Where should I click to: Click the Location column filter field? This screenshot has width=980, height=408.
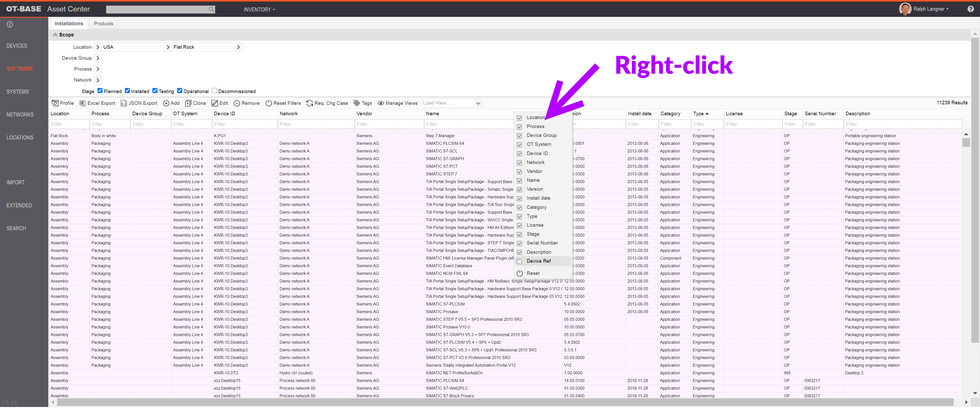coord(69,124)
